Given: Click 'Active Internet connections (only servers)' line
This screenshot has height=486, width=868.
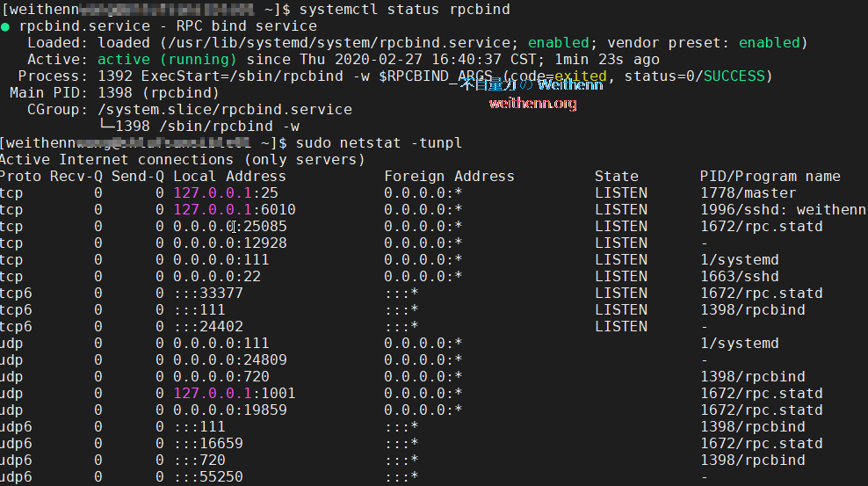Looking at the screenshot, I should [183, 159].
